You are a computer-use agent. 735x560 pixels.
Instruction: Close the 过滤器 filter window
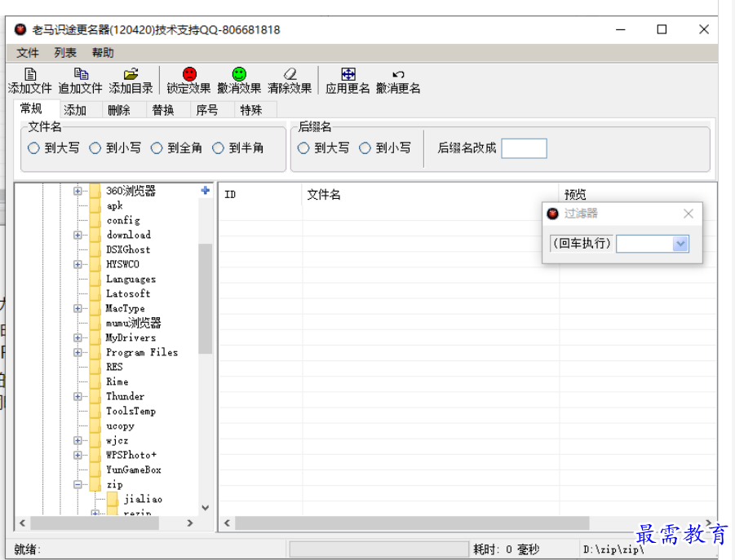pyautogui.click(x=689, y=214)
